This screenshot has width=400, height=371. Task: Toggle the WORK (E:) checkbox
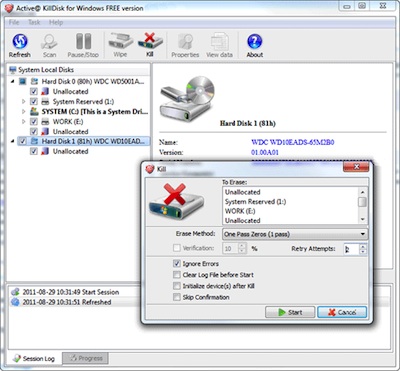(x=34, y=121)
